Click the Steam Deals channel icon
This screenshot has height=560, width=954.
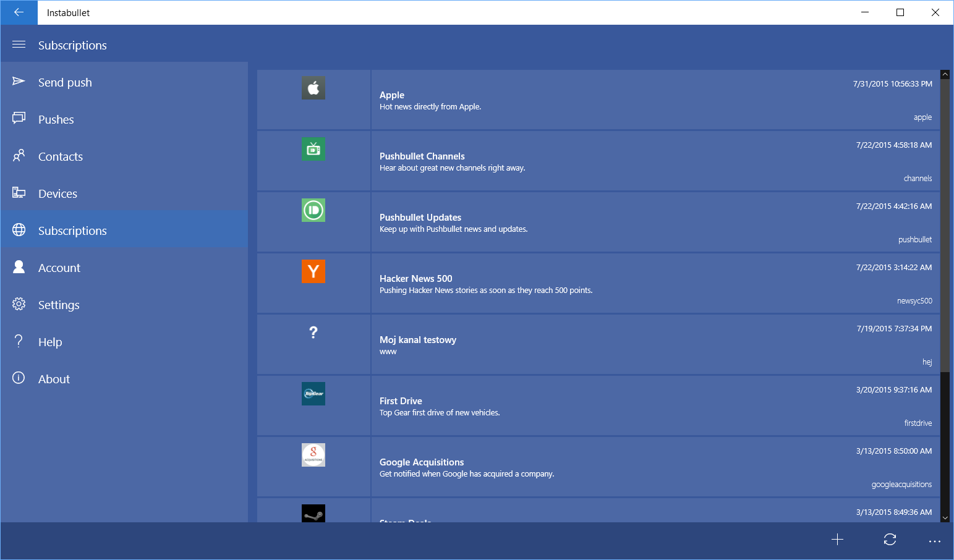point(313,513)
